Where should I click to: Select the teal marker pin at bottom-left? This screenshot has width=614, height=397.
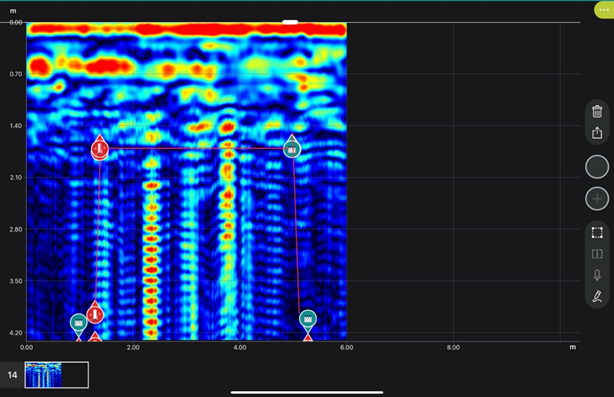(78, 323)
